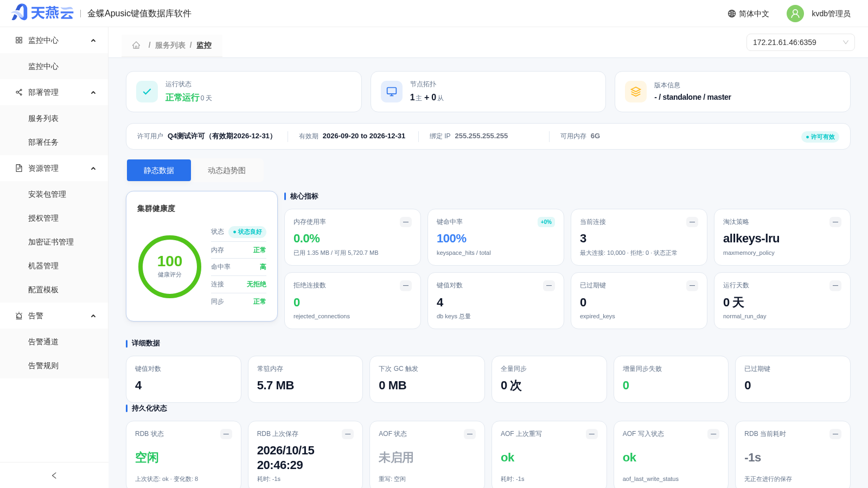The width and height of the screenshot is (868, 488).
Task: Click the 监控中心 submenu item
Action: (x=54, y=66)
